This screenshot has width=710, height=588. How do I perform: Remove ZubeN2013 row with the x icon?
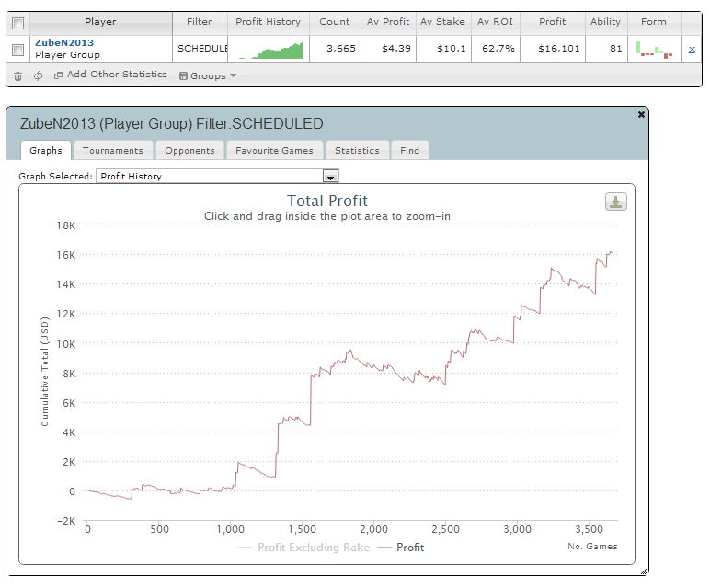coord(692,50)
